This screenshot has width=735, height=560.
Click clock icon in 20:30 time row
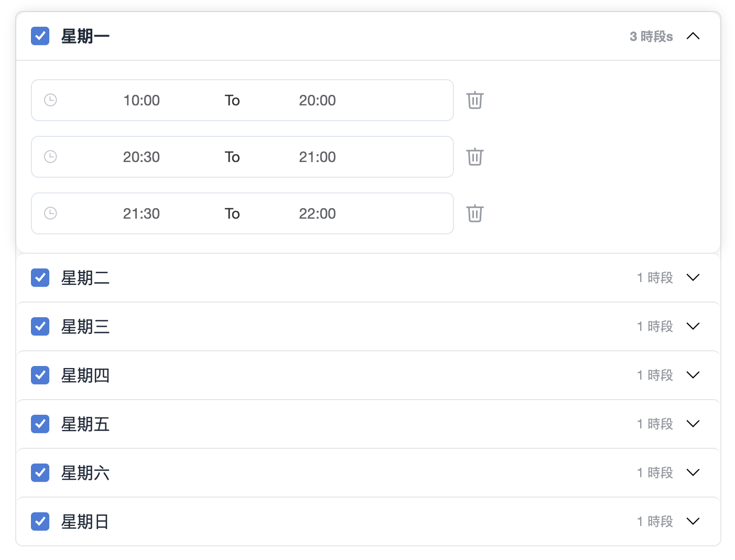[x=50, y=157]
